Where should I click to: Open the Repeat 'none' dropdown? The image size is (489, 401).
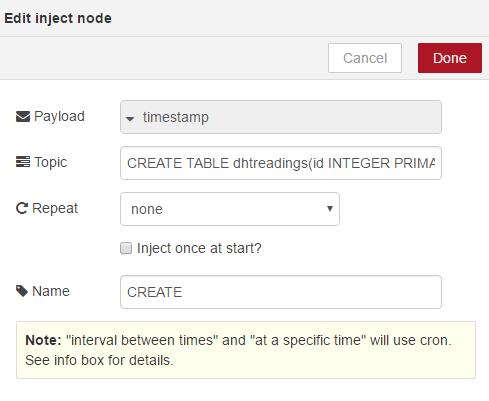230,209
